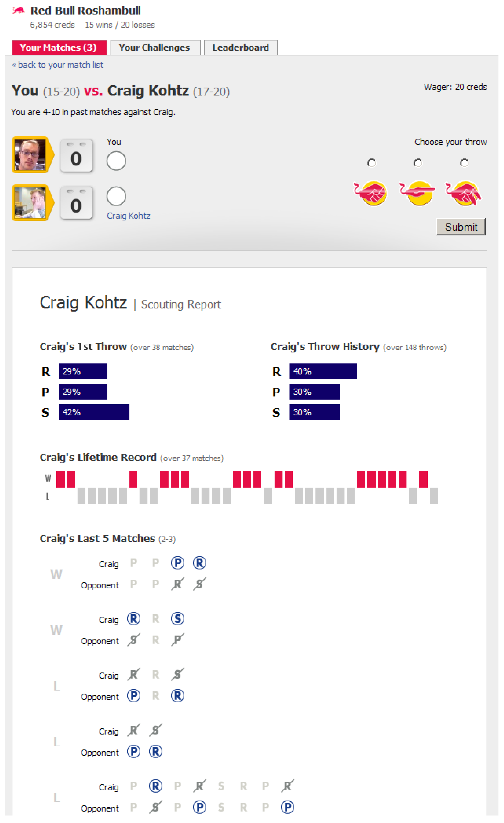Click the scissors hand throw icon
504x823 pixels.
[x=463, y=193]
